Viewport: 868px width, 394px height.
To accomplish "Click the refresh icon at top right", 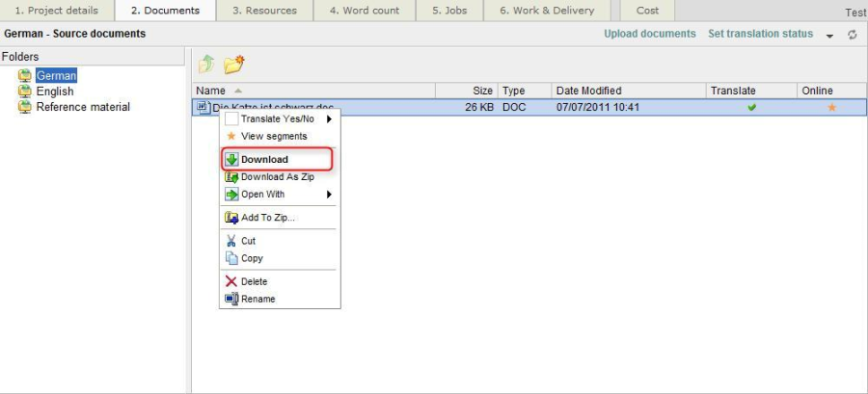I will 853,35.
